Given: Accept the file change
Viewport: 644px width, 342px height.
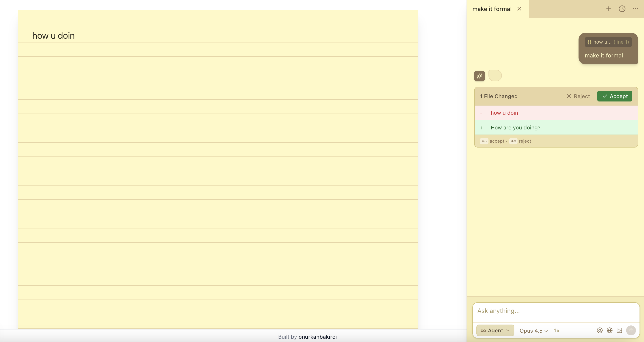Looking at the screenshot, I should [615, 96].
